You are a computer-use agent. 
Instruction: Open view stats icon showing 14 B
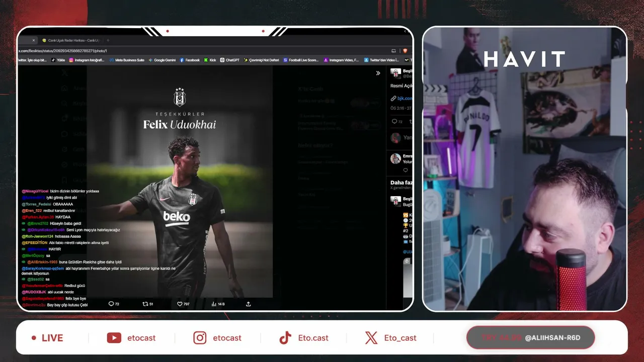click(x=218, y=304)
